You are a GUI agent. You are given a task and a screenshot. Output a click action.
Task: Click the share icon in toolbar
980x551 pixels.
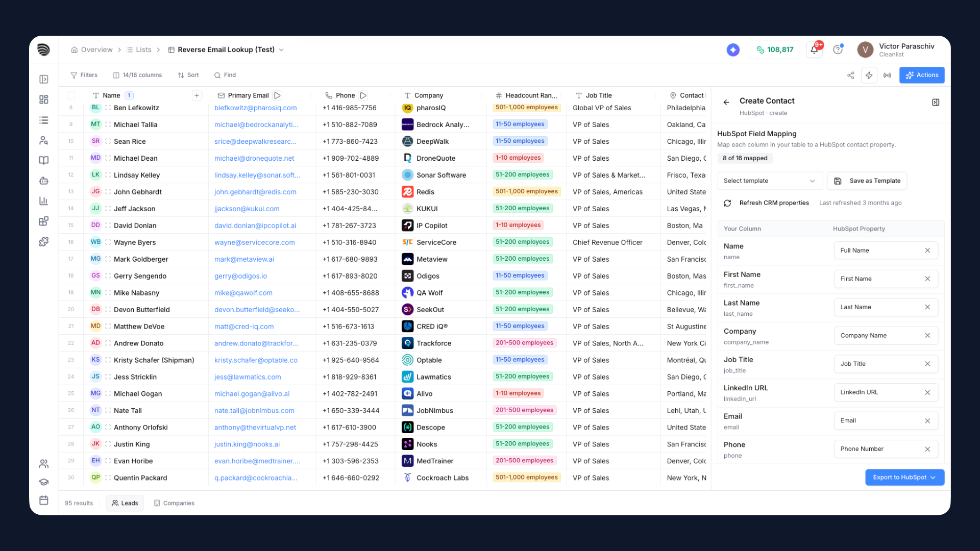(850, 75)
